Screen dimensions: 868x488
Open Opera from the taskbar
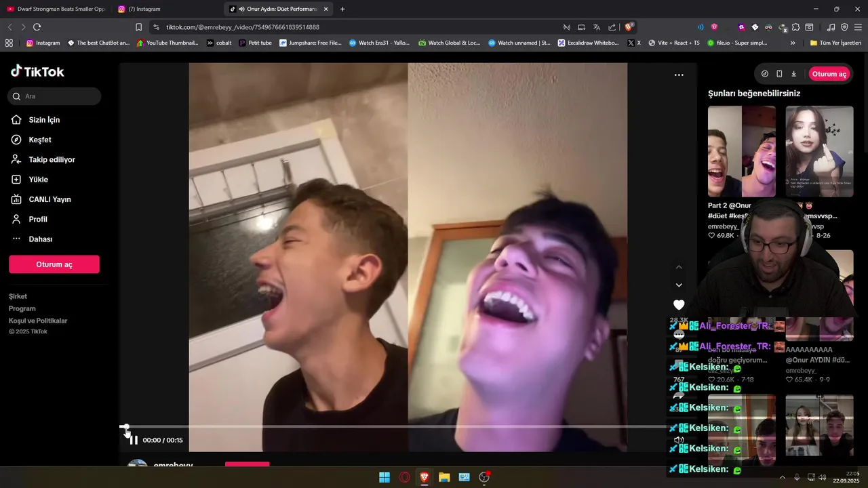point(404,477)
